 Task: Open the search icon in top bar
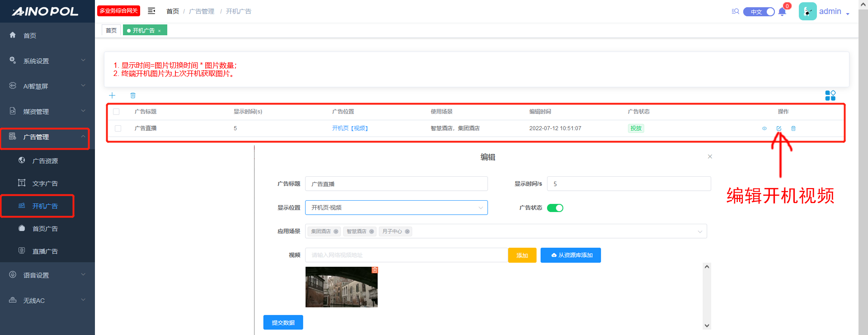click(x=736, y=11)
